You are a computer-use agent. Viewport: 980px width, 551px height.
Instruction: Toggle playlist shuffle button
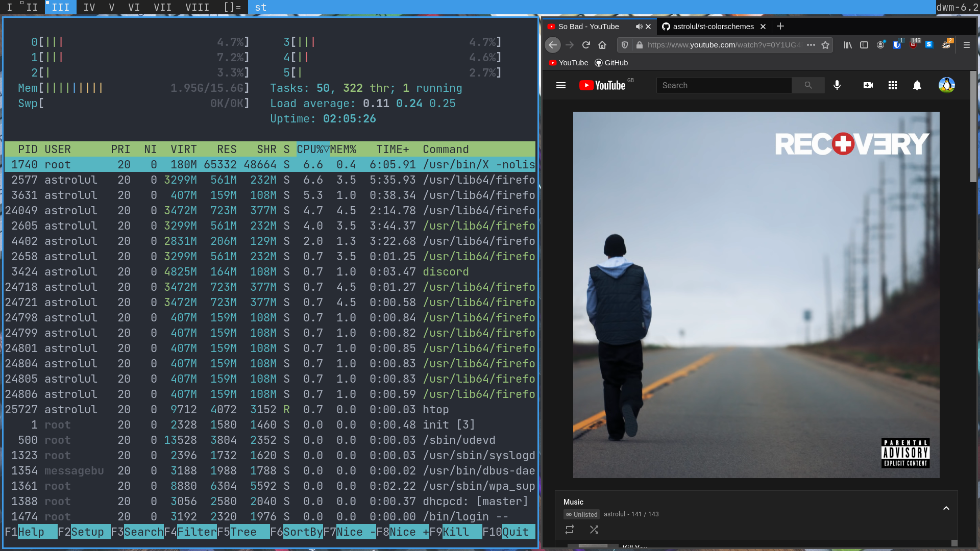click(594, 530)
